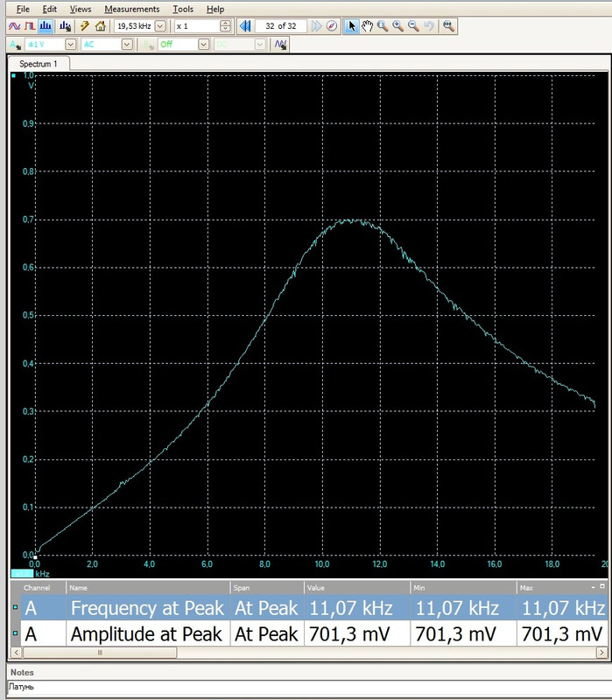Open the Views menu
Screen dimensions: 612x700
click(x=81, y=9)
